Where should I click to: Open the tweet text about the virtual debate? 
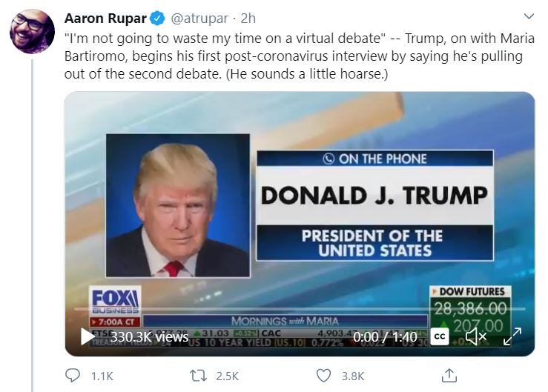299,56
